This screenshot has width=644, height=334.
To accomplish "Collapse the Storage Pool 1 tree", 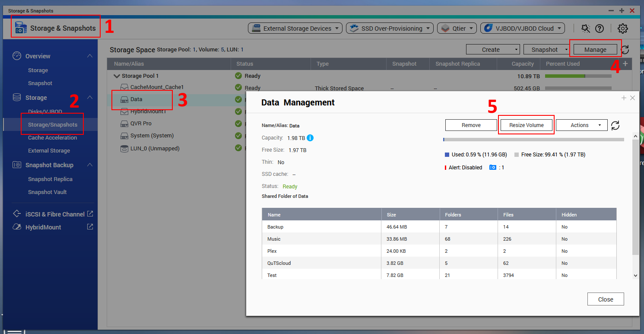I will (x=116, y=76).
